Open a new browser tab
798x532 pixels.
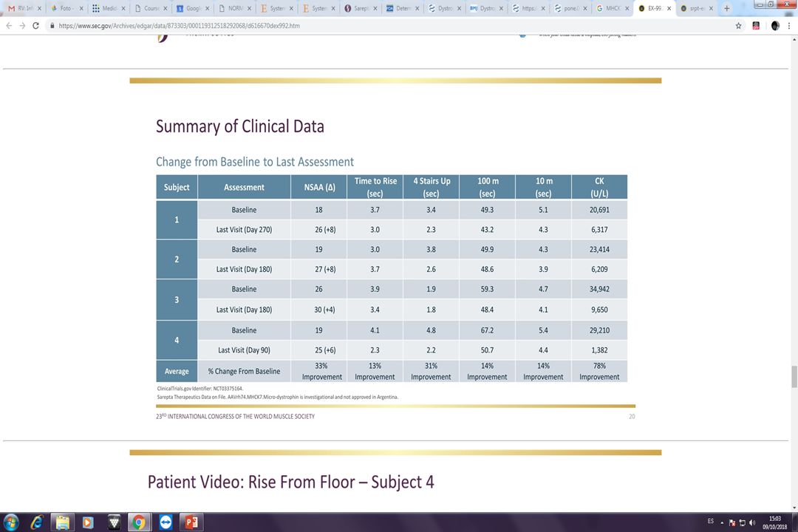(x=727, y=8)
